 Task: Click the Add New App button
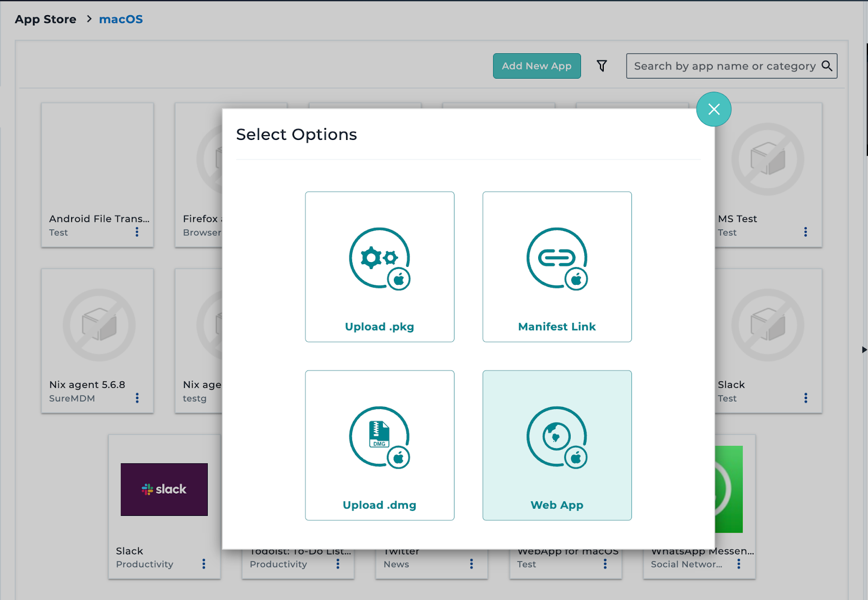(537, 66)
